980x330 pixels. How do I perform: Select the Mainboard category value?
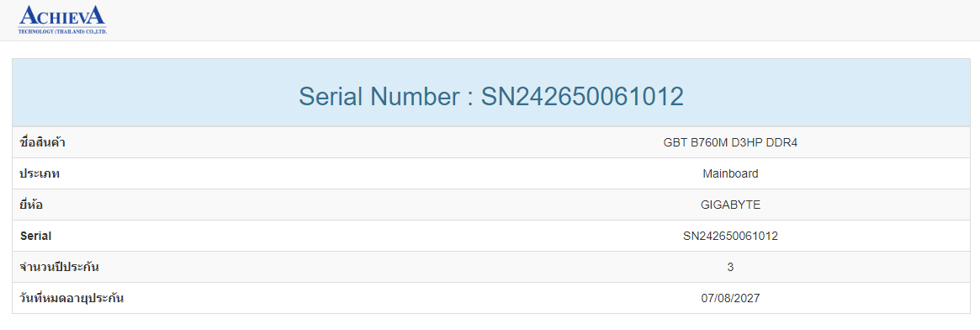click(x=730, y=173)
